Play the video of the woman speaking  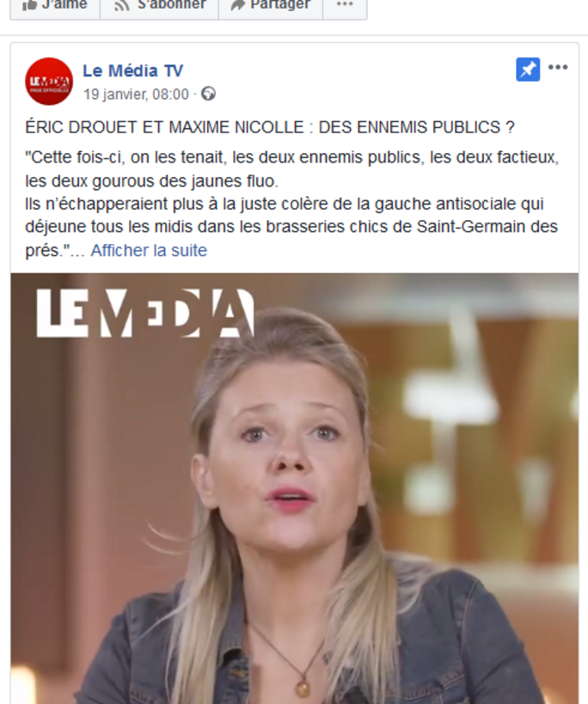pyautogui.click(x=295, y=488)
